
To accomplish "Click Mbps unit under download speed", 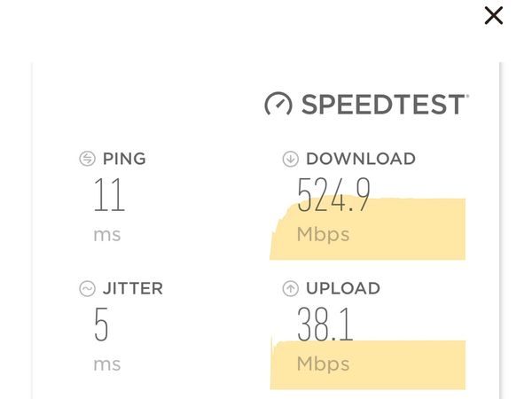I will (x=323, y=235).
